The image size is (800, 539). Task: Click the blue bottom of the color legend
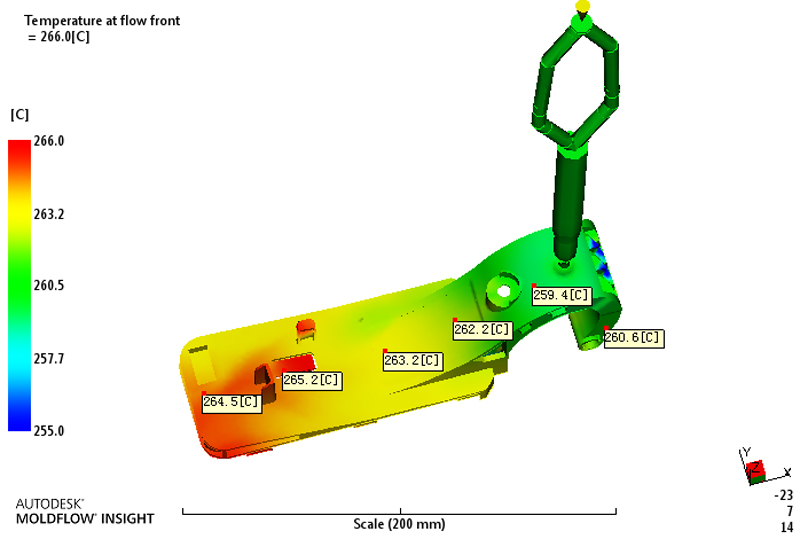tap(19, 420)
